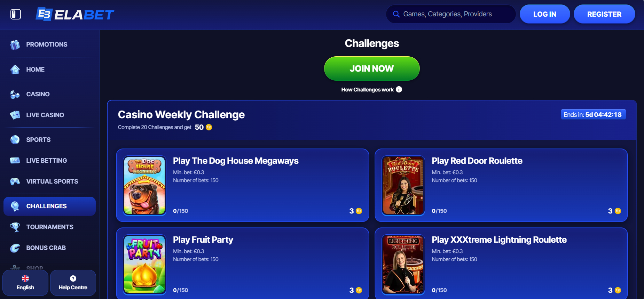Viewport: 644px width, 299px height.
Task: Open the Dog House Megaways thumbnail
Action: pos(144,185)
